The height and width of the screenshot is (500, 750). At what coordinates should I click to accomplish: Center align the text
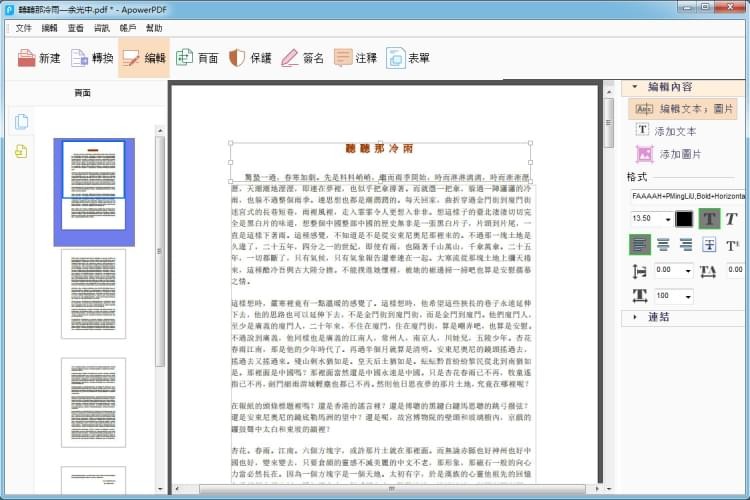[x=663, y=245]
